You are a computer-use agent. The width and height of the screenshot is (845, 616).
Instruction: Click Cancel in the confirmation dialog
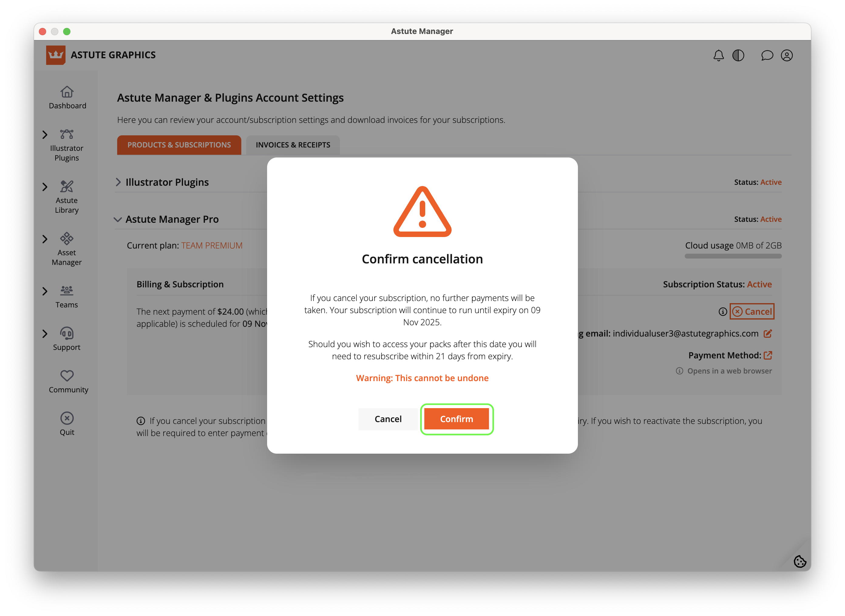388,419
